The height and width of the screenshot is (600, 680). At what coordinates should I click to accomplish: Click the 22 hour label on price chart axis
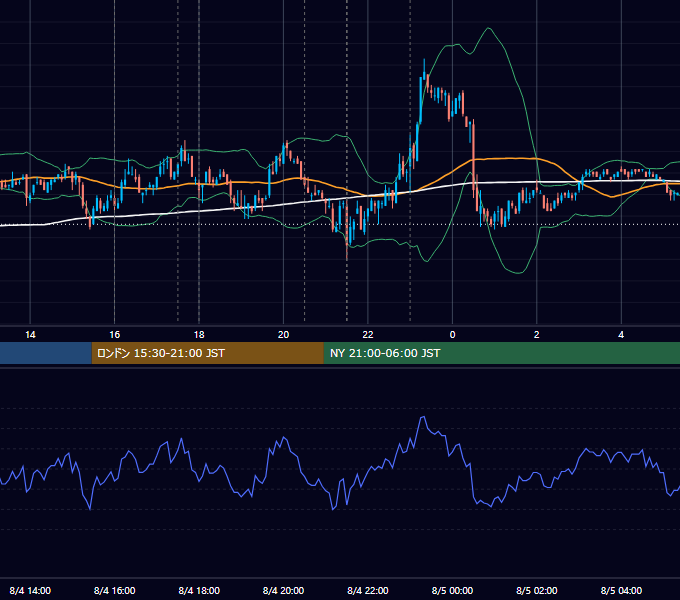tap(368, 335)
